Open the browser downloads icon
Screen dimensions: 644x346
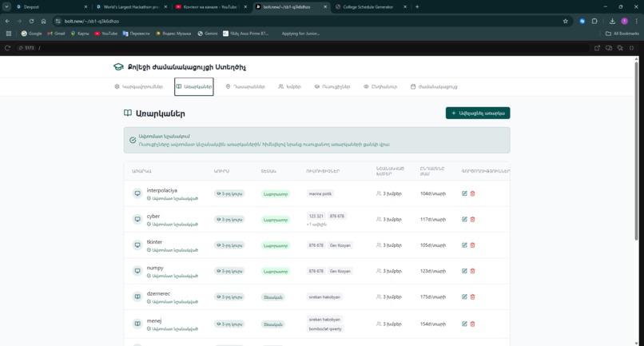[612, 21]
